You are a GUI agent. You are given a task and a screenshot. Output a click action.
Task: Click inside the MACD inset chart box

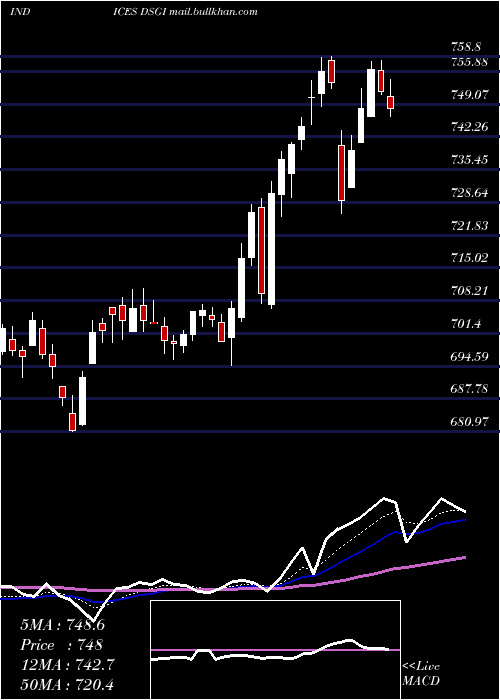coord(275,650)
